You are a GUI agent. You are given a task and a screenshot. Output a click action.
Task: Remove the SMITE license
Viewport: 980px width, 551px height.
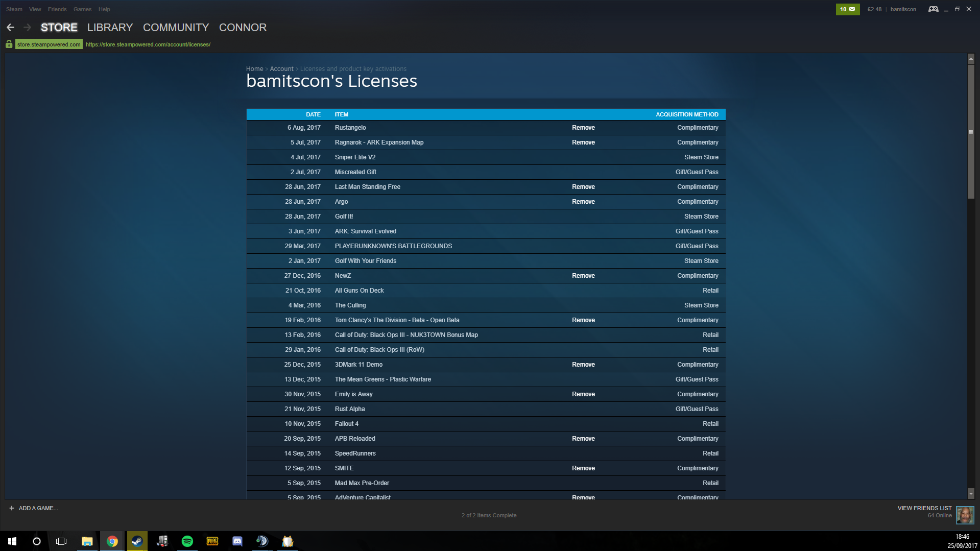click(583, 468)
